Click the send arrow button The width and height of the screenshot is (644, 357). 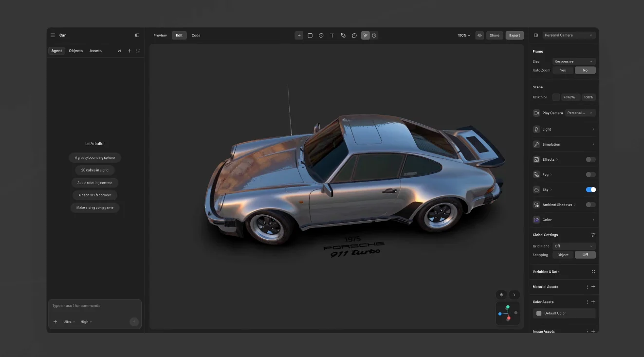pyautogui.click(x=134, y=321)
